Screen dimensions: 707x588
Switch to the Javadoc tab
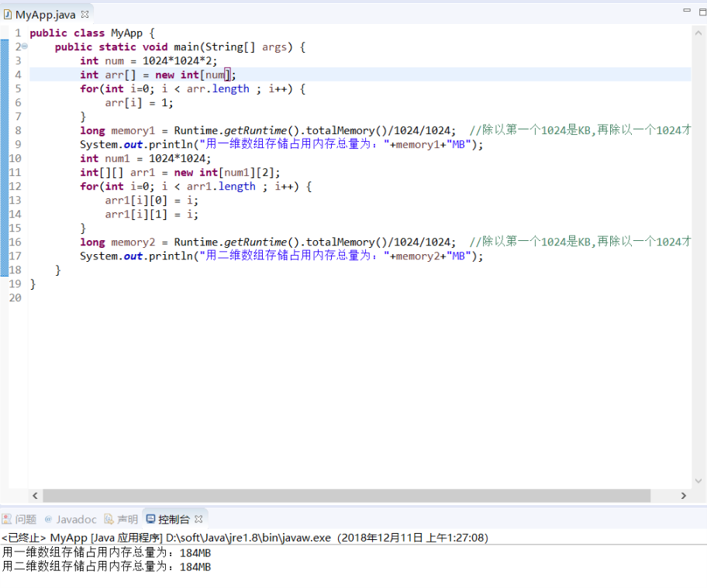click(x=71, y=520)
